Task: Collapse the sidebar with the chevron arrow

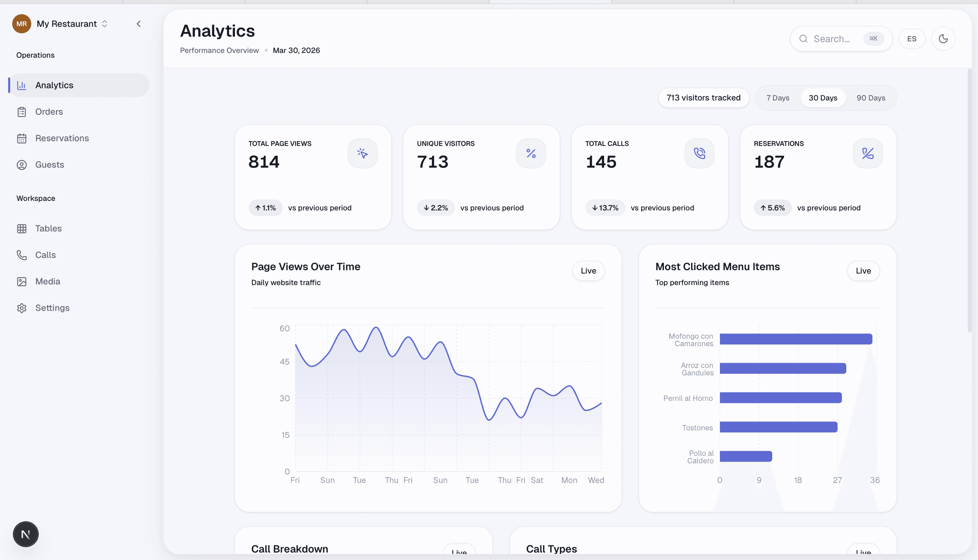Action: tap(139, 24)
